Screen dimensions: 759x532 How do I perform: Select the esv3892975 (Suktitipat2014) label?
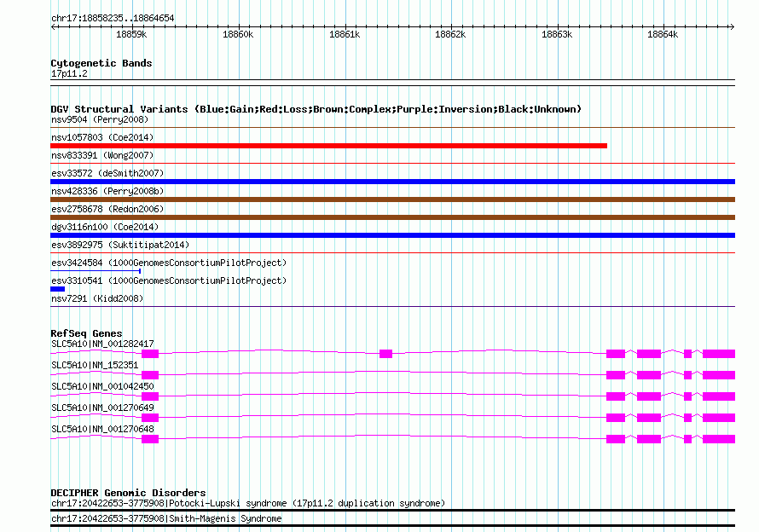point(120,245)
